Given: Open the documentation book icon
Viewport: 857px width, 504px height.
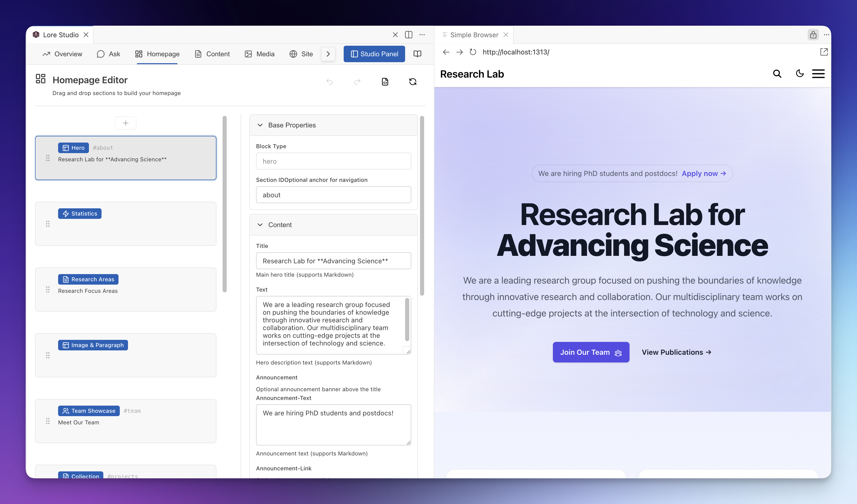Looking at the screenshot, I should tap(417, 54).
